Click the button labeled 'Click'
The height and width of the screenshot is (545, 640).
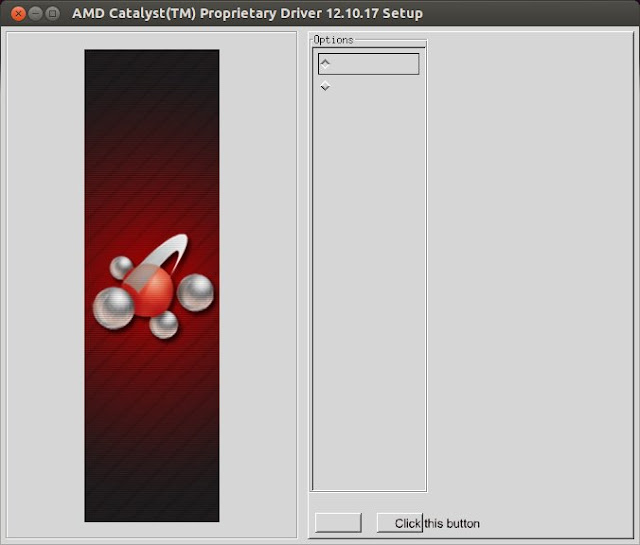[x=400, y=523]
